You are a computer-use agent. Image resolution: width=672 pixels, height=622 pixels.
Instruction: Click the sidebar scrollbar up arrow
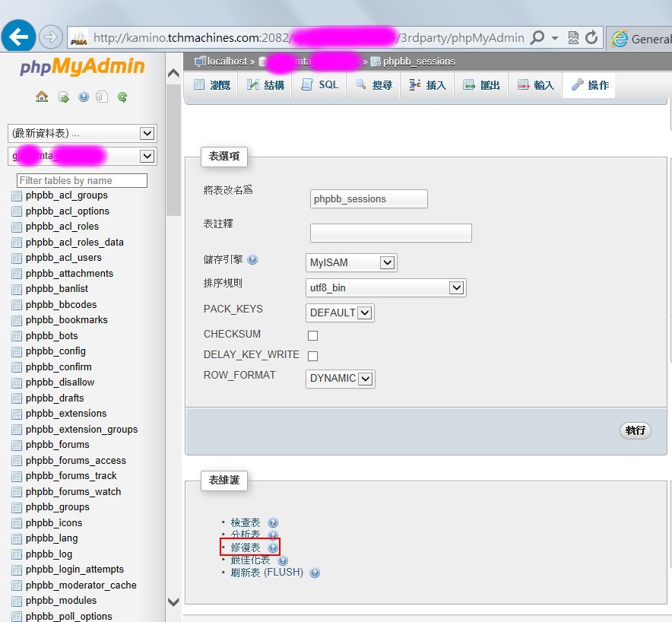click(173, 73)
